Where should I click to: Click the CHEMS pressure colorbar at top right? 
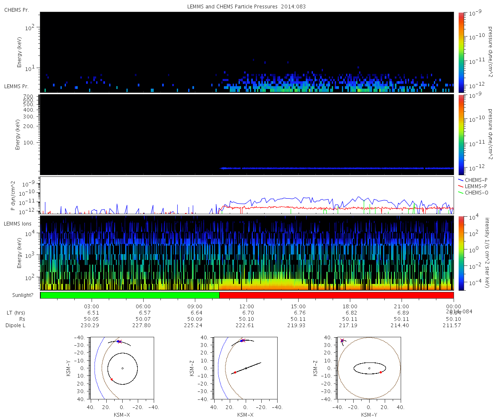461,52
